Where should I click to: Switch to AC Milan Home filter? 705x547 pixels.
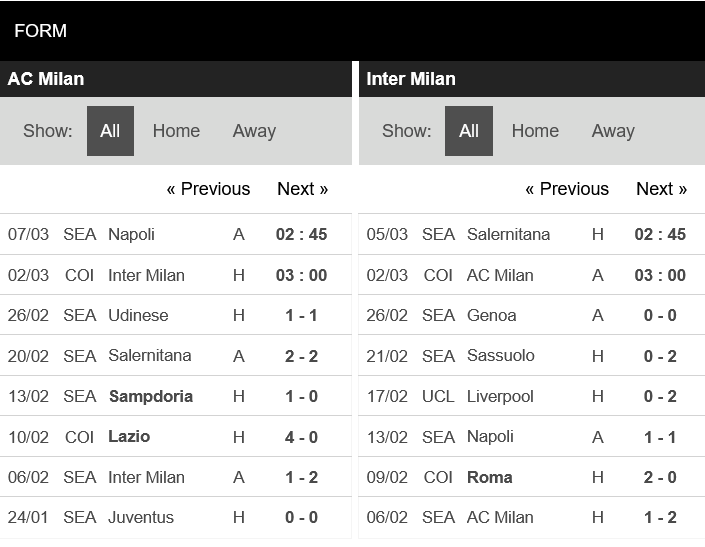pos(176,131)
